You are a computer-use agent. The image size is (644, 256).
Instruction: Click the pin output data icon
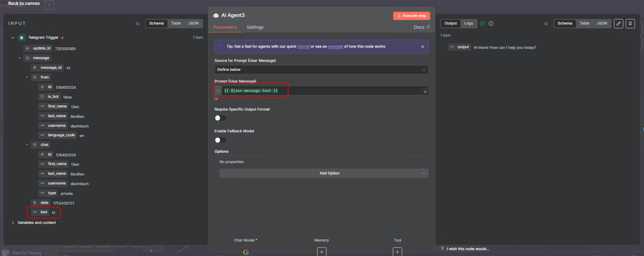tap(630, 23)
